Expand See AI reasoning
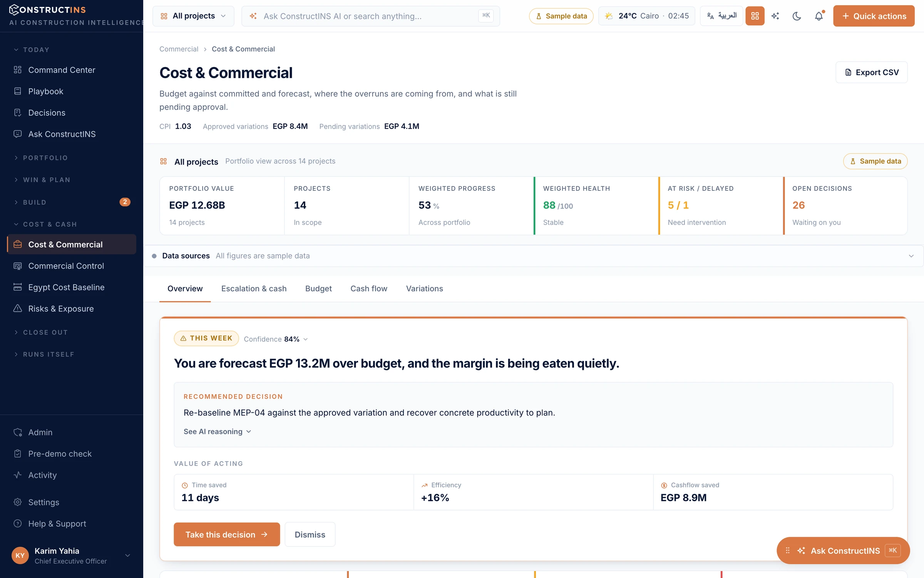This screenshot has width=924, height=578. [218, 432]
